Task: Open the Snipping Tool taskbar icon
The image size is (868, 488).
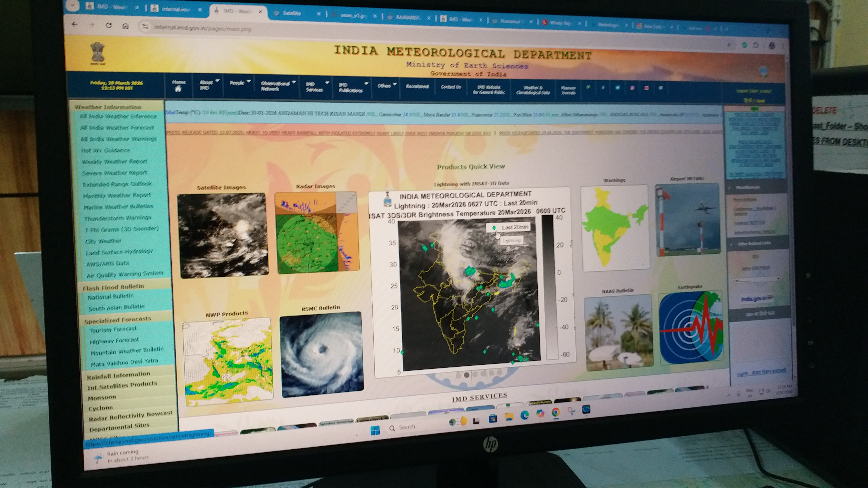Action: (572, 411)
